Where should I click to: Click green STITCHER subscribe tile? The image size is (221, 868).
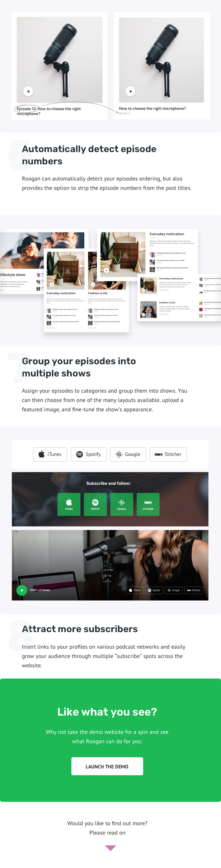point(148,504)
